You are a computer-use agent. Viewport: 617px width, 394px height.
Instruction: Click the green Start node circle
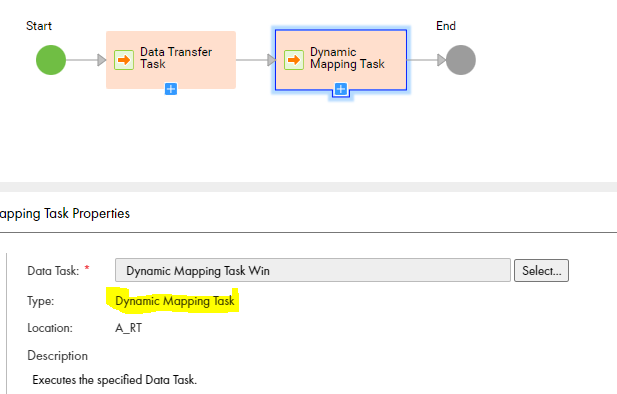pyautogui.click(x=51, y=60)
